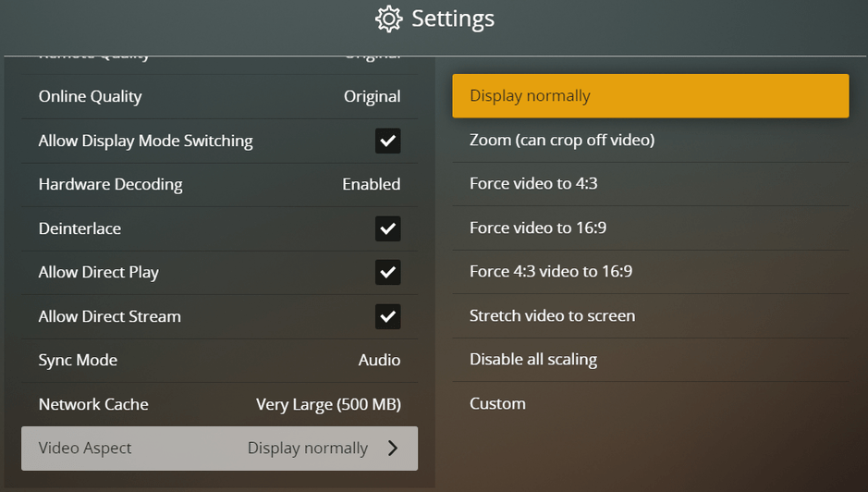Image resolution: width=868 pixels, height=492 pixels.
Task: Change the Hardware Decoding setting
Action: [219, 184]
